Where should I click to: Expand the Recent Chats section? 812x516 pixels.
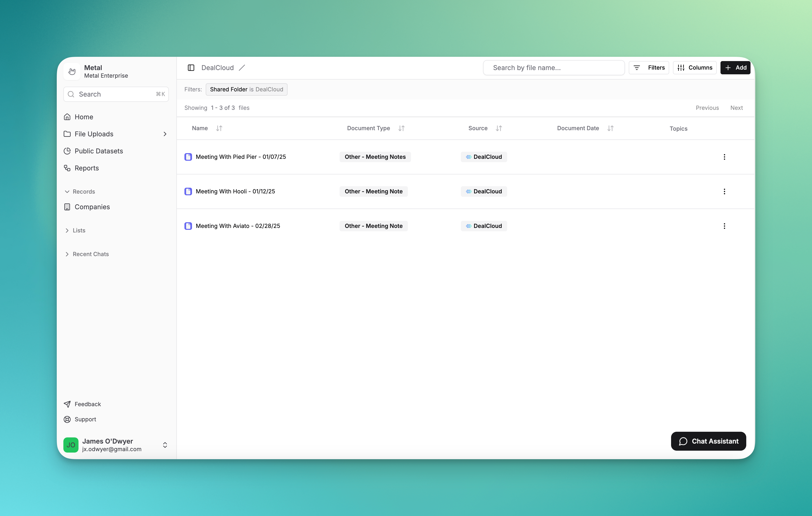[67, 254]
